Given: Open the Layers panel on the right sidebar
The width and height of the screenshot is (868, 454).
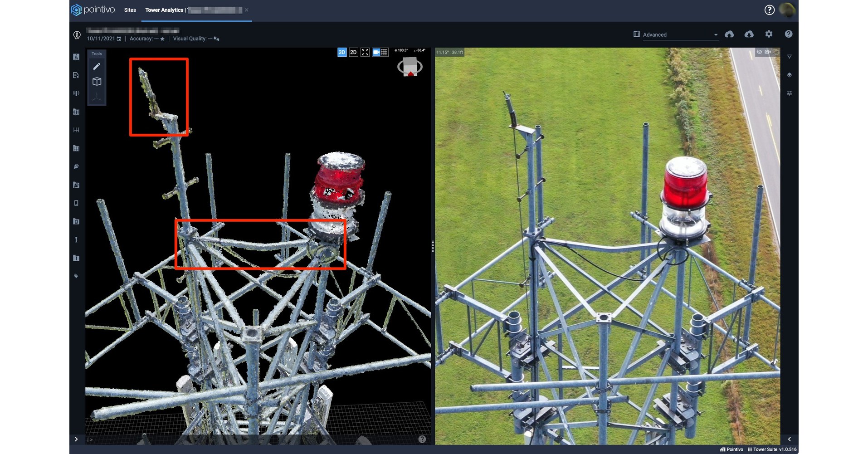Looking at the screenshot, I should pyautogui.click(x=790, y=75).
